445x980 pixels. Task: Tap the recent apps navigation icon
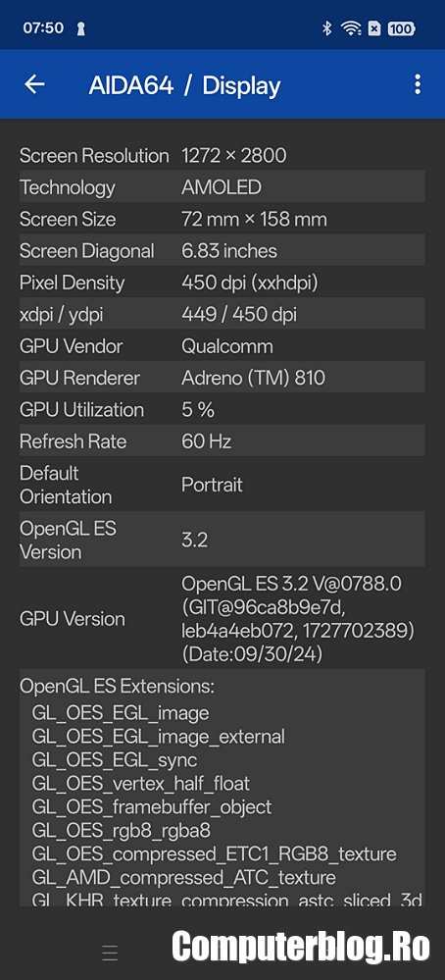(110, 953)
